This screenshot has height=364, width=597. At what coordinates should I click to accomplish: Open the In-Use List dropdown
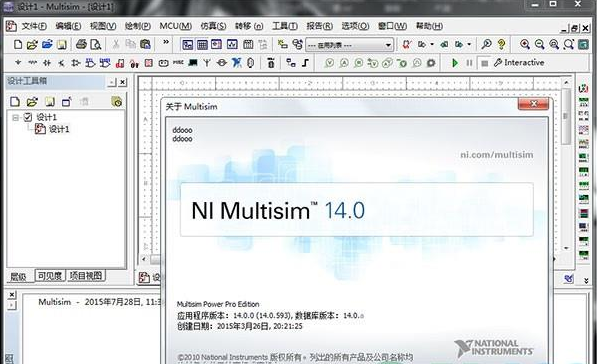tap(349, 45)
